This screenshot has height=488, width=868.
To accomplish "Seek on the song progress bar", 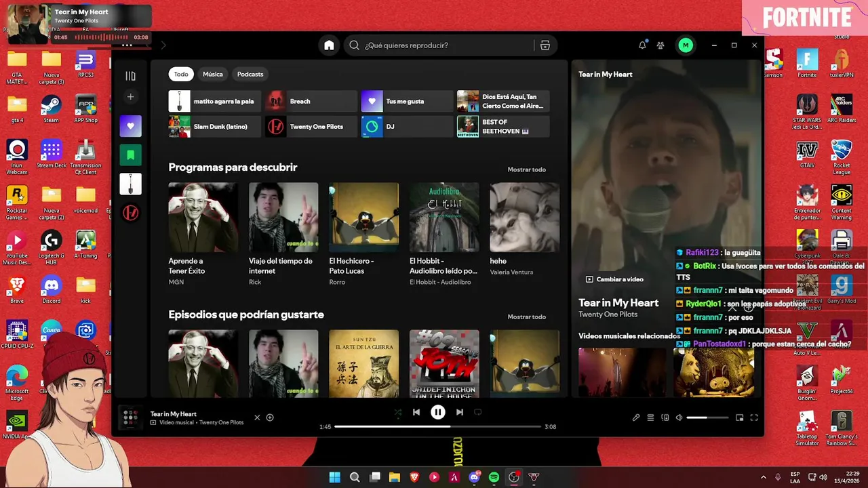I will click(438, 427).
